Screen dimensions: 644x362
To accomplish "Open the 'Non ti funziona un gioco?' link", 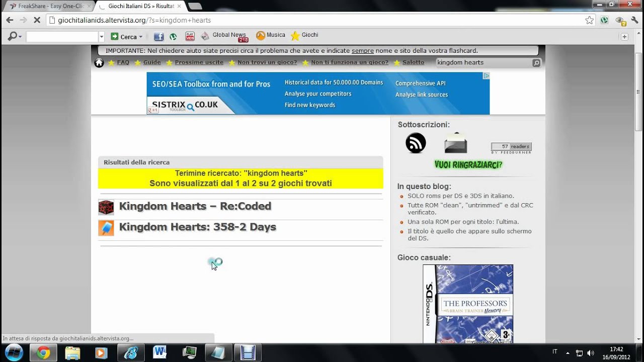I will 350,63.
